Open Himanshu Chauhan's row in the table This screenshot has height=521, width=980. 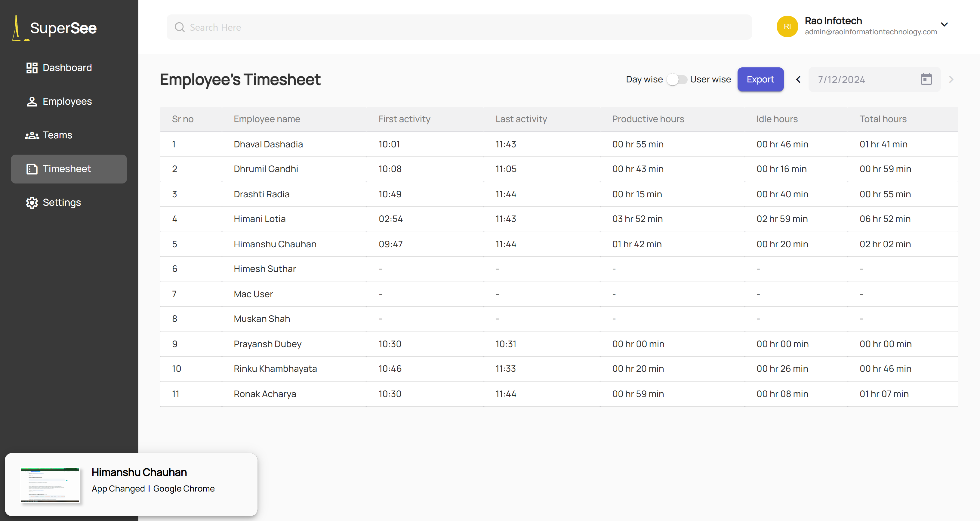(275, 244)
